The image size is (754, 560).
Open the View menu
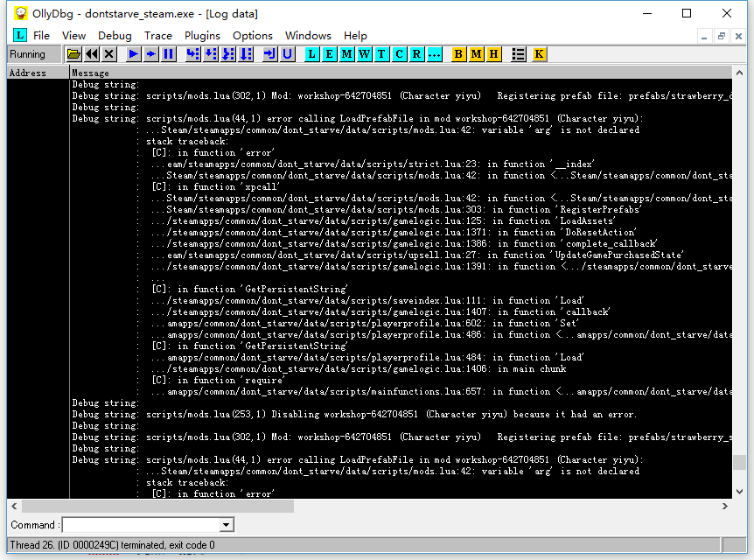point(73,36)
